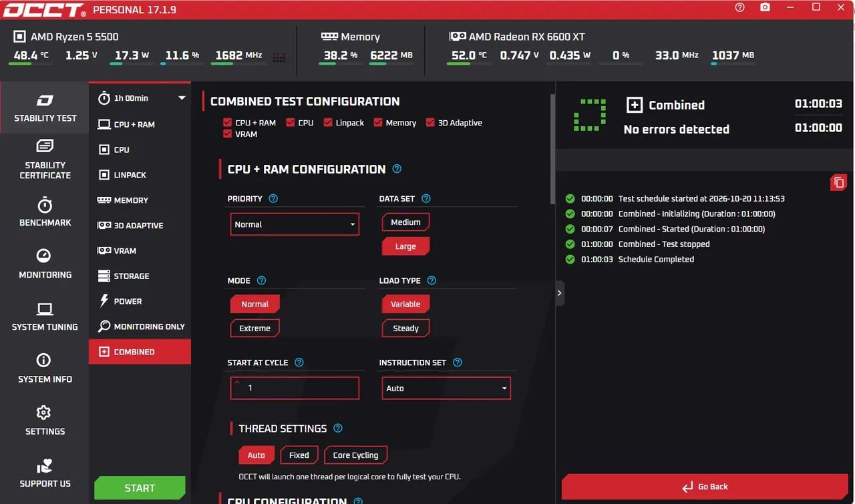The height and width of the screenshot is (504, 855).
Task: Select the Linpack test tab
Action: [140, 175]
